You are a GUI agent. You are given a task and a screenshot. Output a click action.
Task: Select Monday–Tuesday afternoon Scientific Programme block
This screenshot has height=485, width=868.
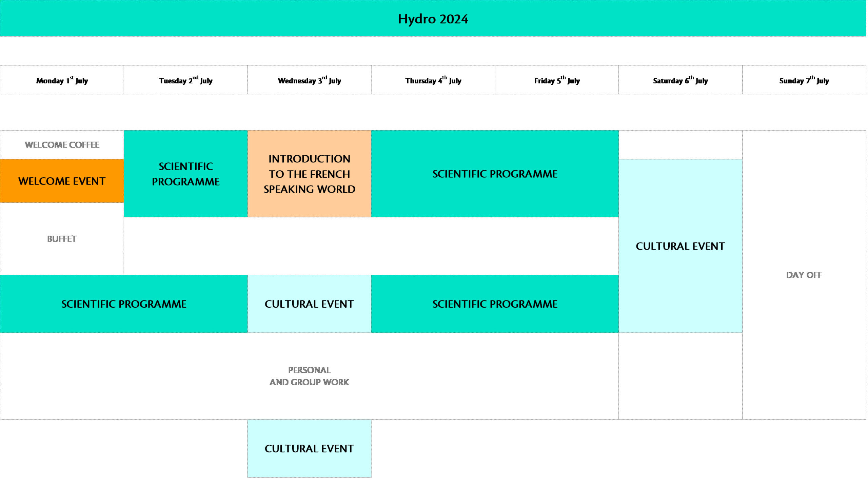(124, 304)
